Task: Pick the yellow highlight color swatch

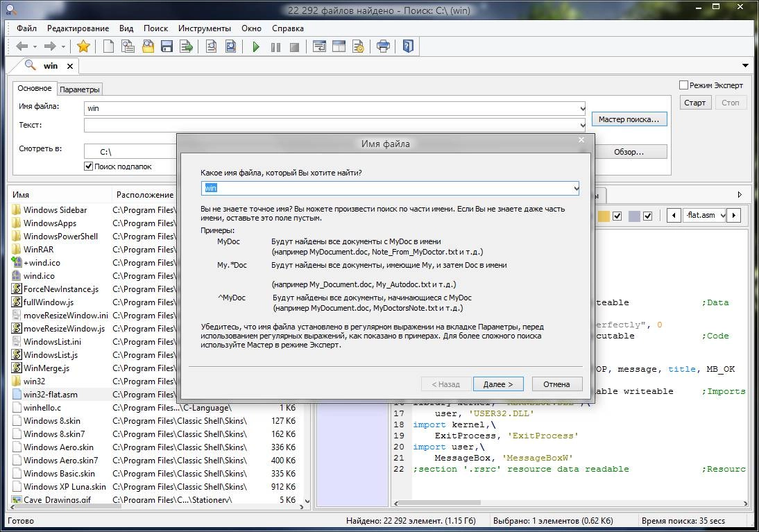Action: (x=604, y=216)
